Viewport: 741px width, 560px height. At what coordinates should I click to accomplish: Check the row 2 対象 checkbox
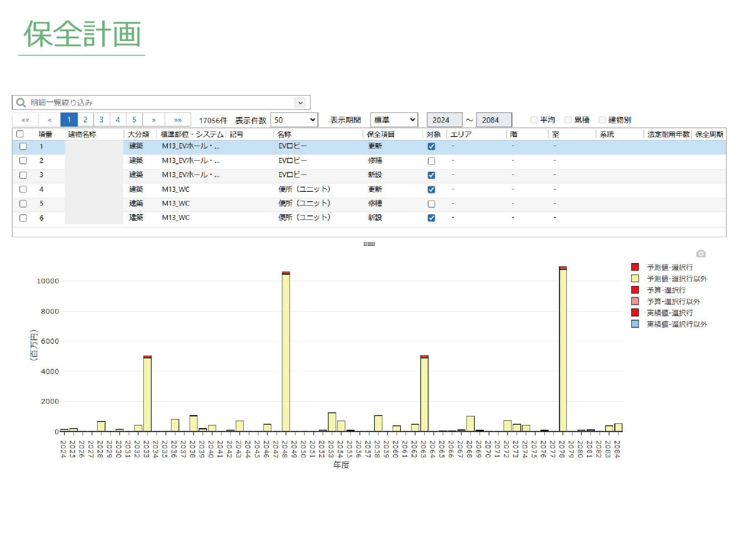pos(431,161)
